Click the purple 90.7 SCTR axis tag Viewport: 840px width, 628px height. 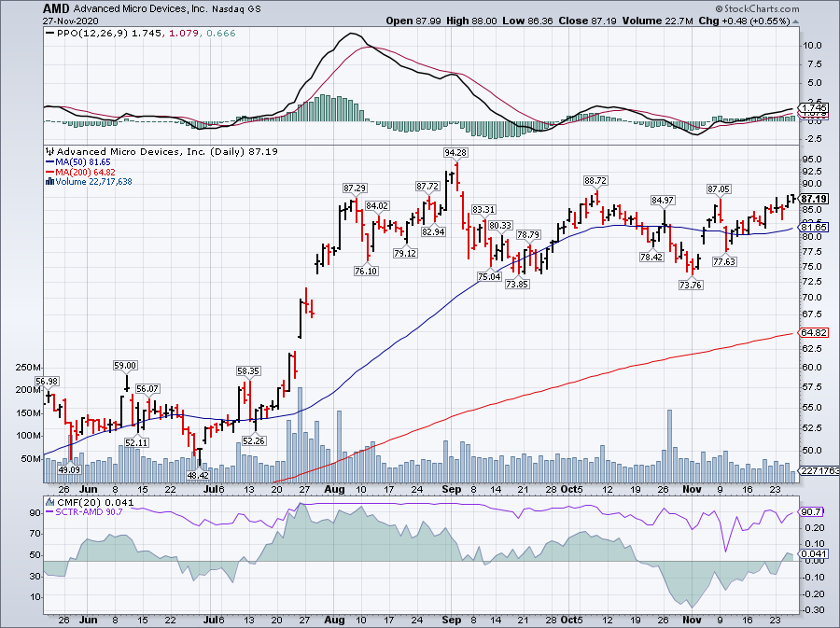click(811, 512)
